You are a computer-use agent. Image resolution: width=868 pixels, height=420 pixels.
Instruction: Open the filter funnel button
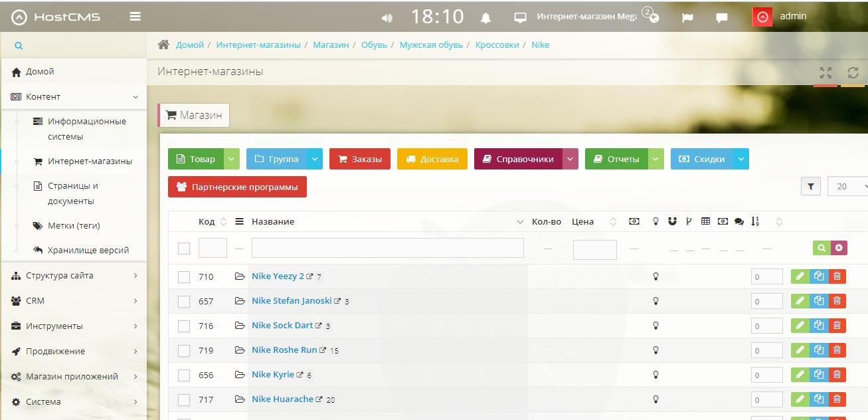click(x=811, y=187)
